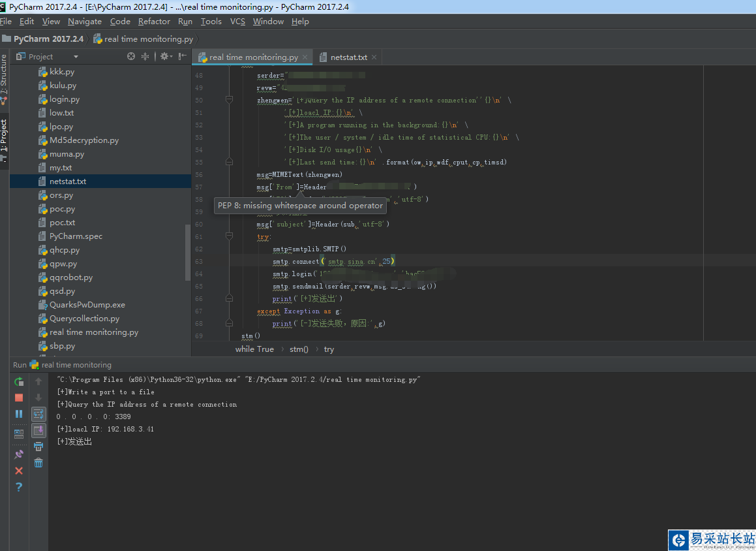Open Project panel settings gear menu
Screen dimensions: 756x551
[165, 57]
